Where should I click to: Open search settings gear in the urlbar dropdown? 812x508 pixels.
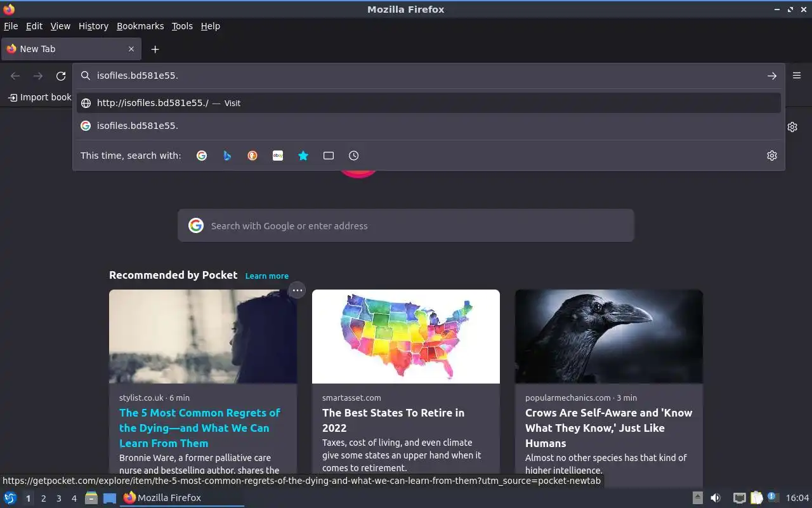(x=772, y=156)
